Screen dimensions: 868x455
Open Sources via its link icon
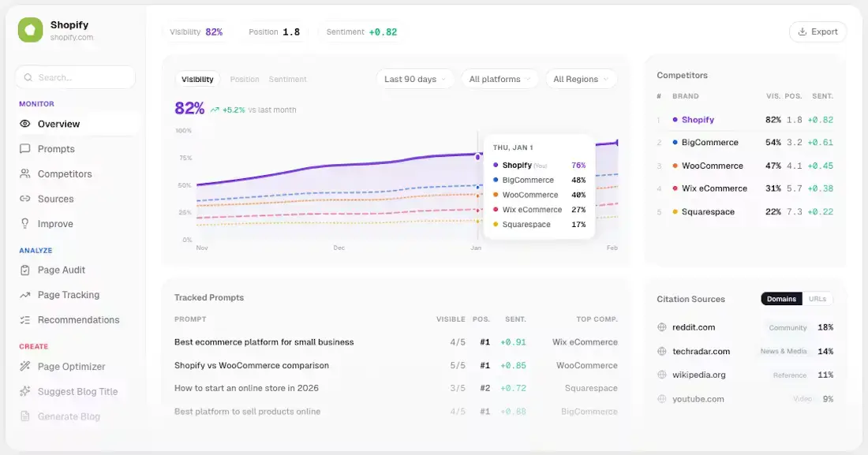pyautogui.click(x=25, y=199)
